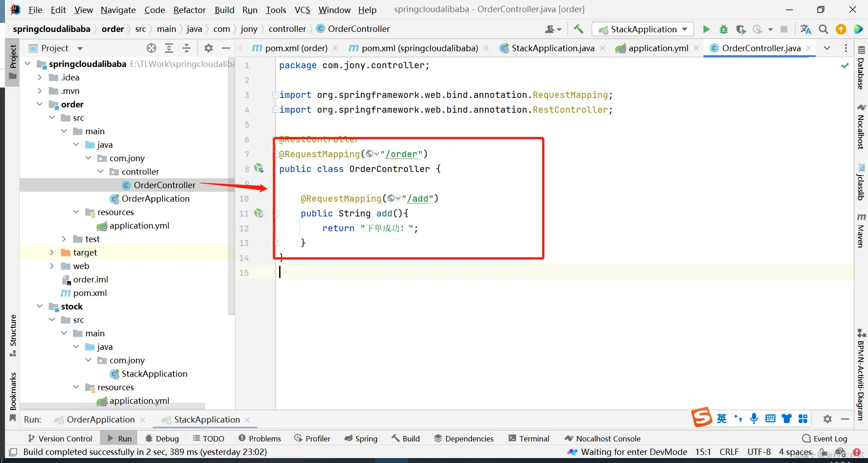
Task: Click the microphone icon in IME bar
Action: tap(754, 419)
